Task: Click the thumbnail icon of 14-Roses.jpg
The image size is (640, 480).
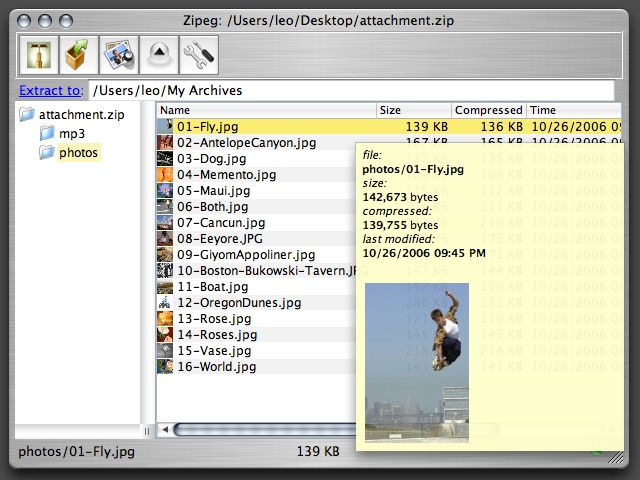Action: [x=165, y=334]
